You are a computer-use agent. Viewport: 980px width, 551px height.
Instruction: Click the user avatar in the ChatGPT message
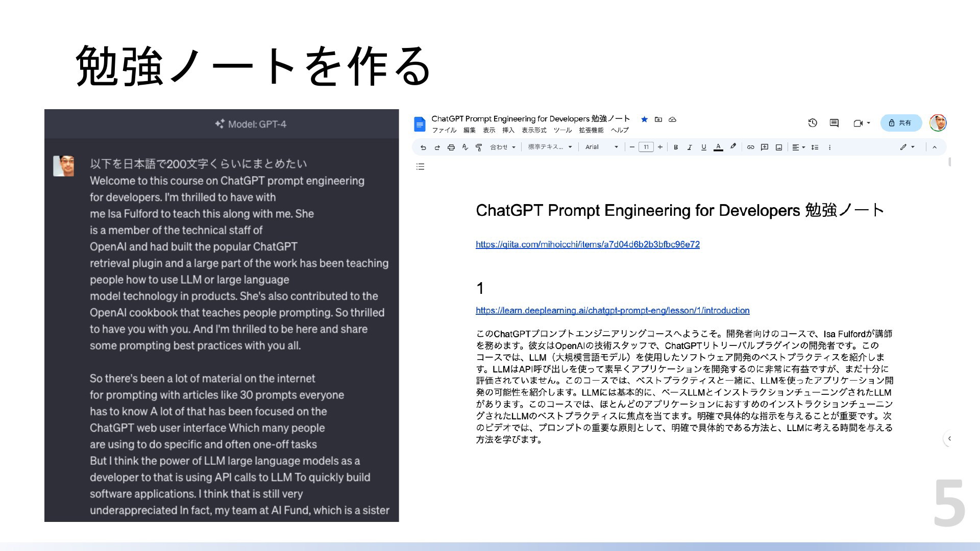point(63,166)
